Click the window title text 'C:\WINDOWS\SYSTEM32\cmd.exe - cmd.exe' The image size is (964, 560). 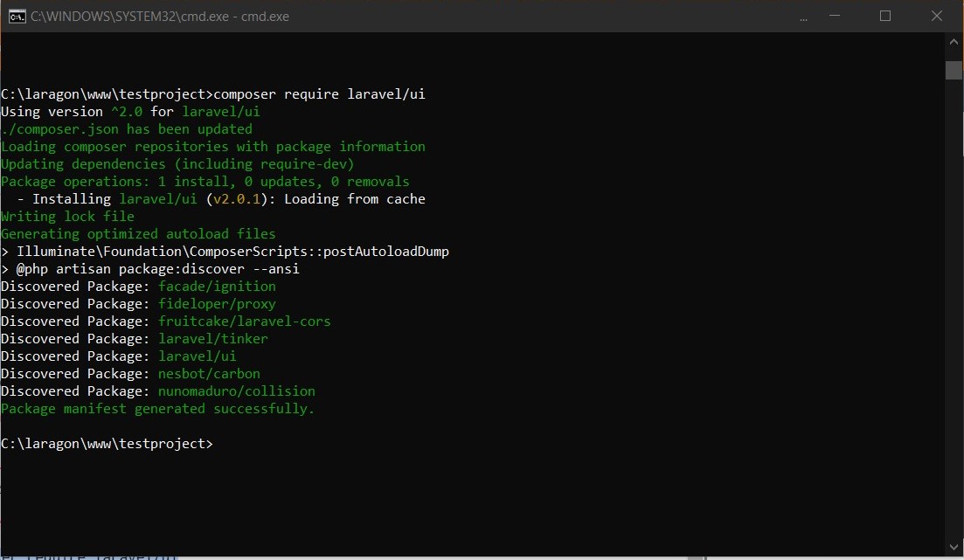(160, 17)
